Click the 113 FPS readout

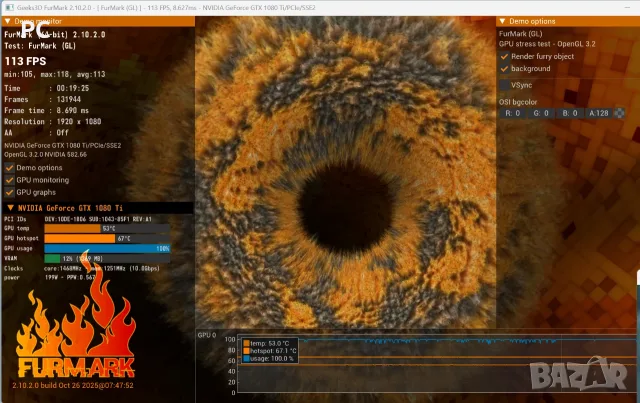(25, 61)
